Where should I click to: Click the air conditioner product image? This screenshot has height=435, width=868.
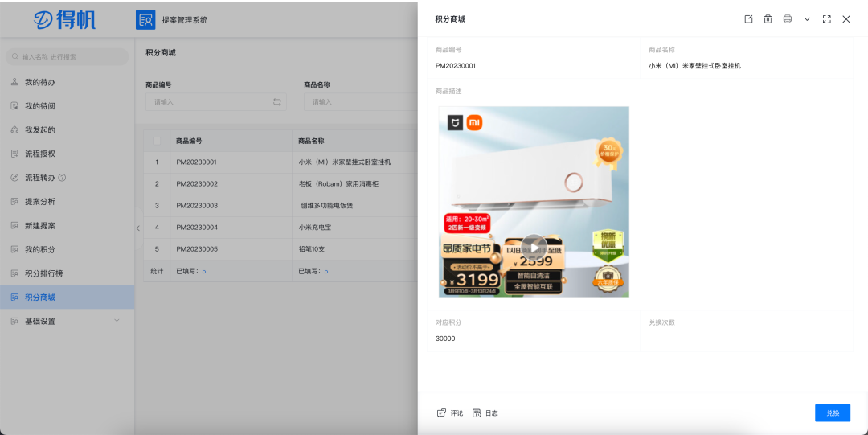pos(534,202)
